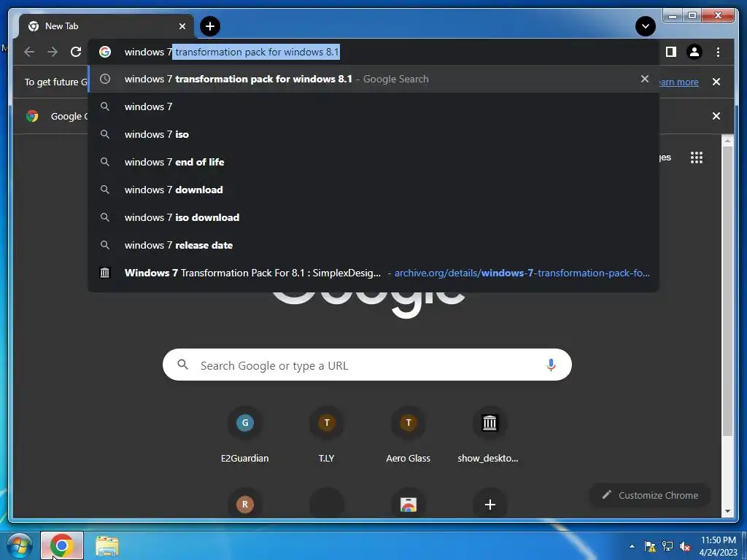The height and width of the screenshot is (560, 747).
Task: Click Chrome icon in the taskbar
Action: point(62,545)
